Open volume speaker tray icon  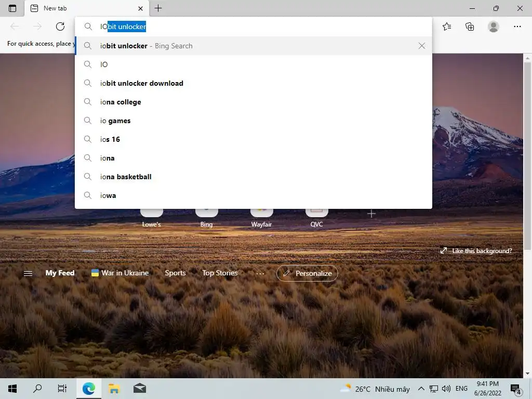point(446,389)
